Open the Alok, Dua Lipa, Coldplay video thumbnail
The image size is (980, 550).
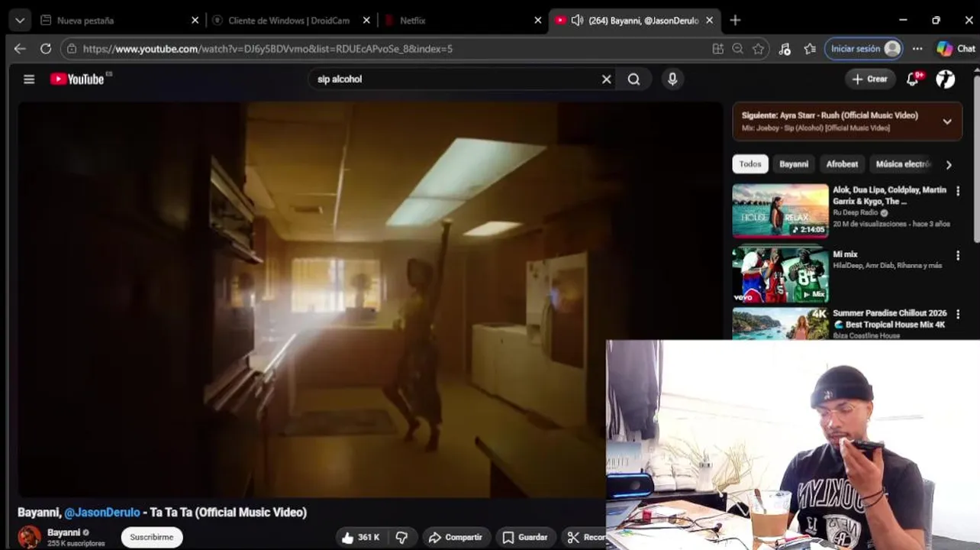click(780, 211)
